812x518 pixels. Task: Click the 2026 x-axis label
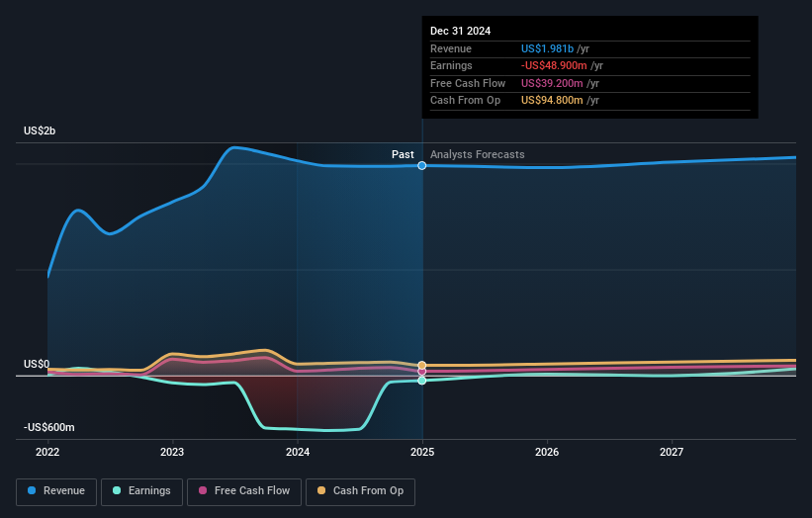coord(547,453)
